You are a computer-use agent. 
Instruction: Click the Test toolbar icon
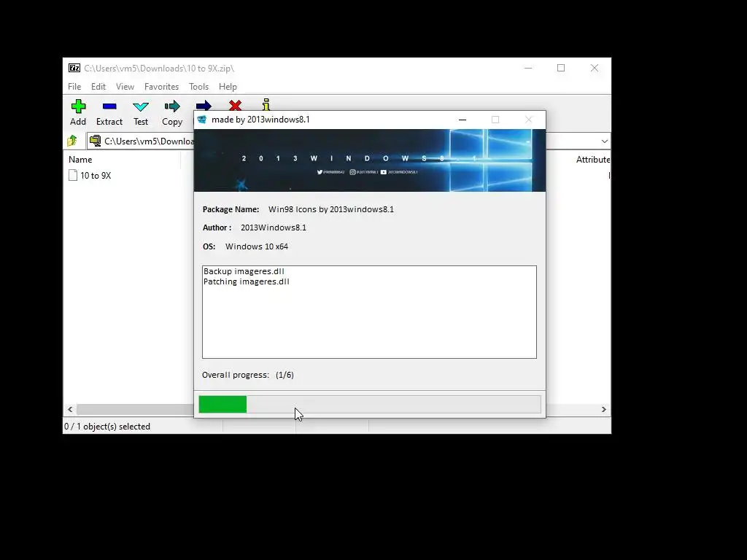[x=141, y=106]
